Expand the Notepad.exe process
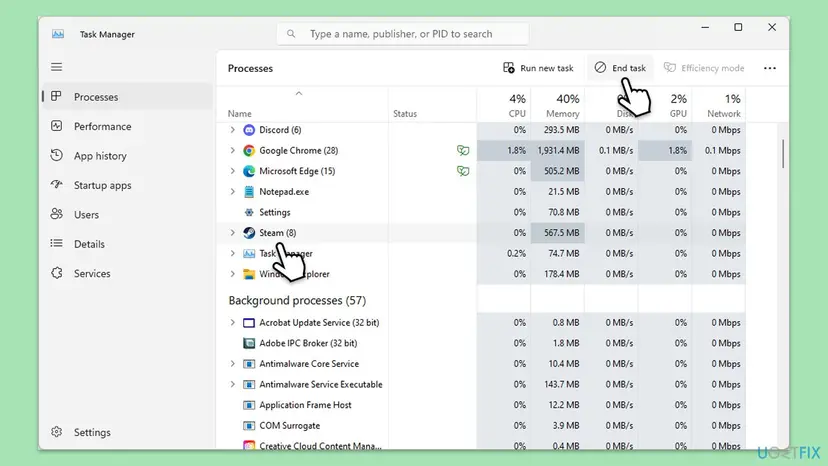828x466 pixels. 232,191
